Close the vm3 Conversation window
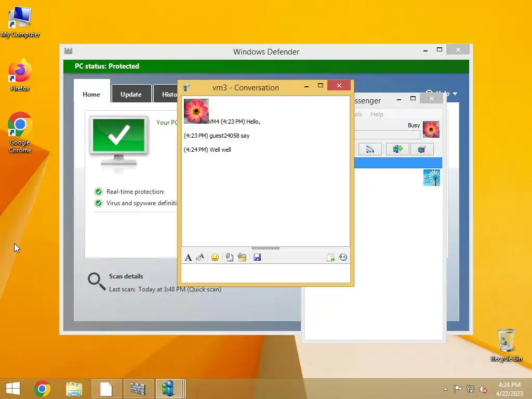532x399 pixels. (x=339, y=86)
